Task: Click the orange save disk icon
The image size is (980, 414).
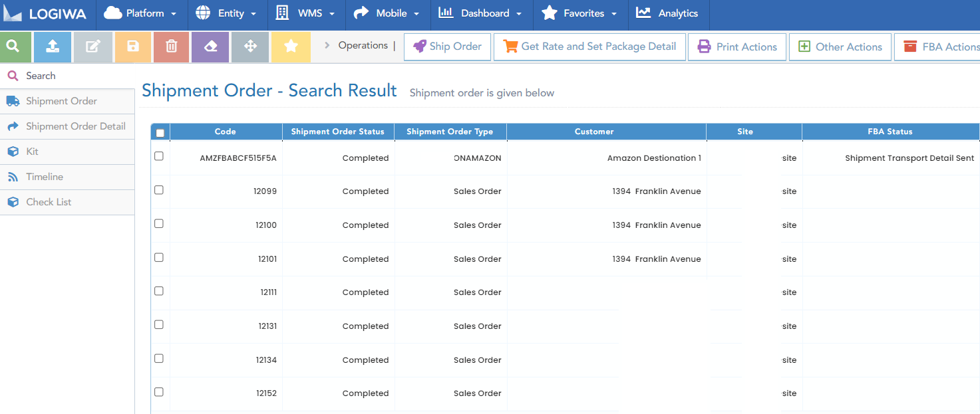Action: pyautogui.click(x=132, y=47)
